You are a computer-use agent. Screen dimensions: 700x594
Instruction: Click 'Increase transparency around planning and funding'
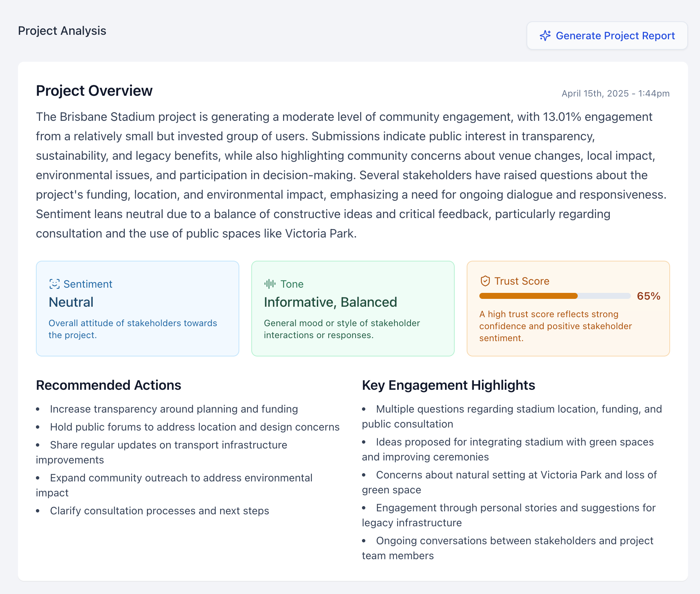(x=174, y=409)
